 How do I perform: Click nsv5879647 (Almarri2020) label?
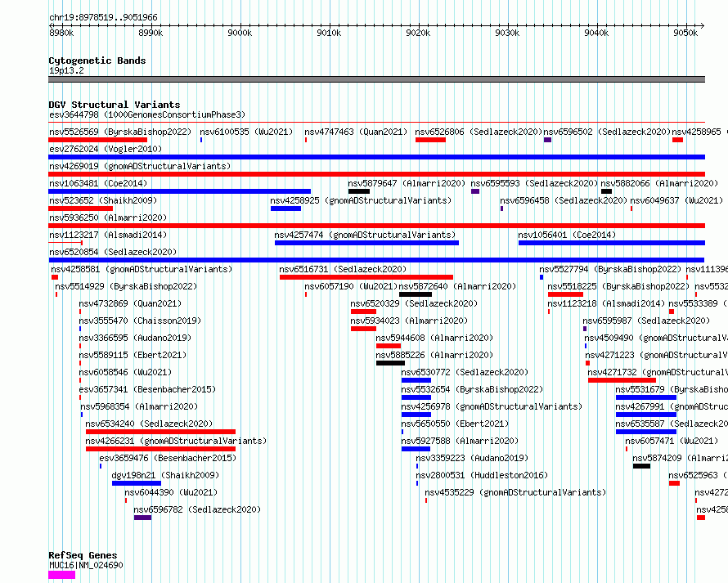click(407, 183)
